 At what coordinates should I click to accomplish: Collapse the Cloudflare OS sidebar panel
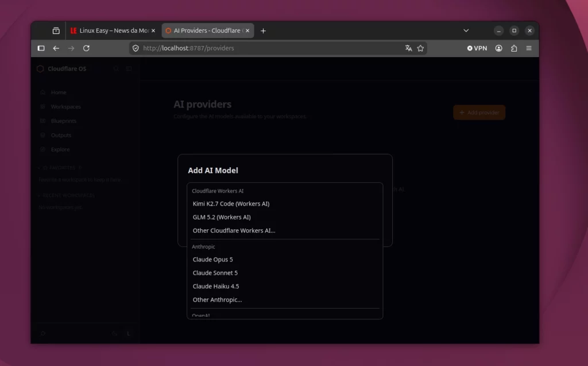coord(129,69)
